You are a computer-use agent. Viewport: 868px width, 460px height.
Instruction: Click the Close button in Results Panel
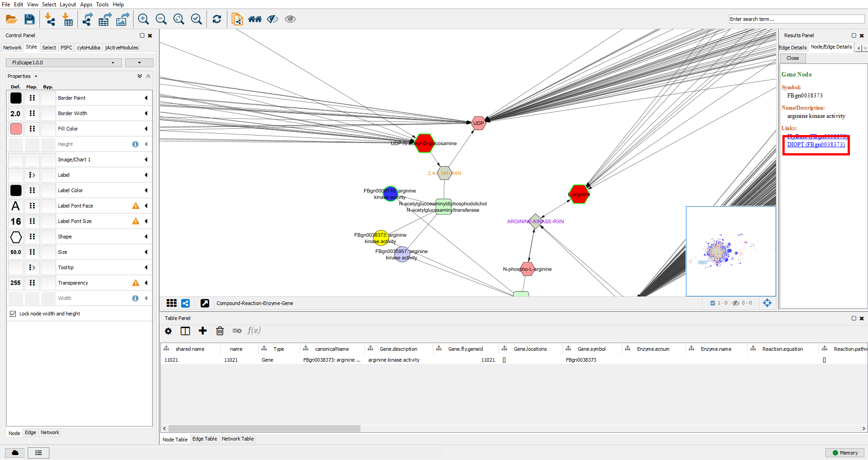792,58
